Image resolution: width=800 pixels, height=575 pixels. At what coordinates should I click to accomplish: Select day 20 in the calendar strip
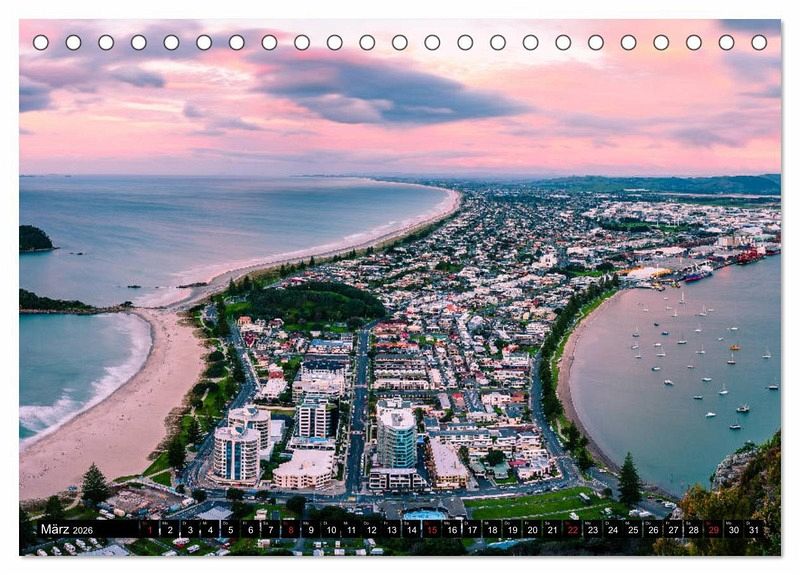(x=533, y=529)
